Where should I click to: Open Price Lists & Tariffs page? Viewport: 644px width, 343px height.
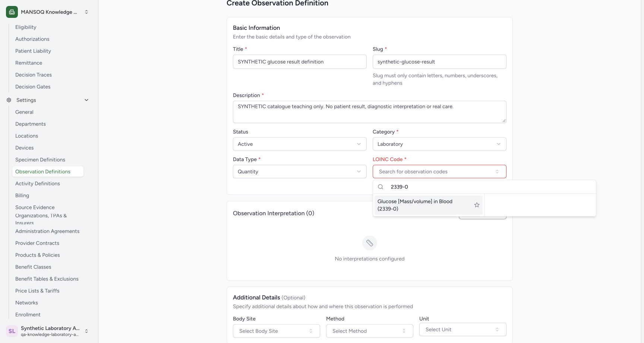pos(37,291)
